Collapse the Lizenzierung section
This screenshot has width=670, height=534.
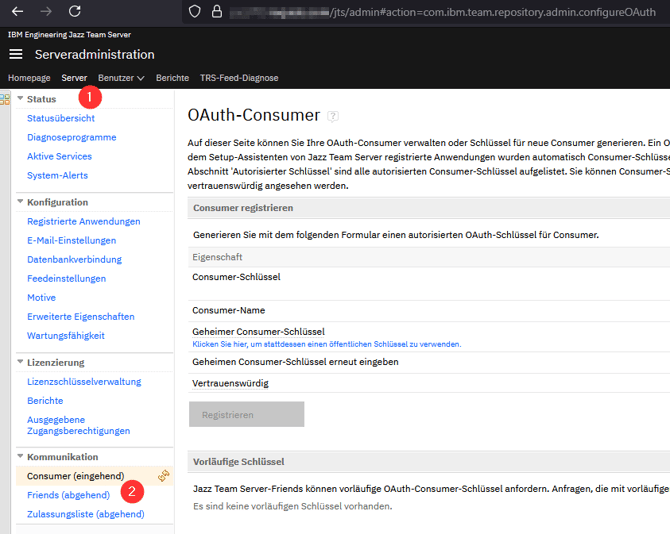(20, 362)
